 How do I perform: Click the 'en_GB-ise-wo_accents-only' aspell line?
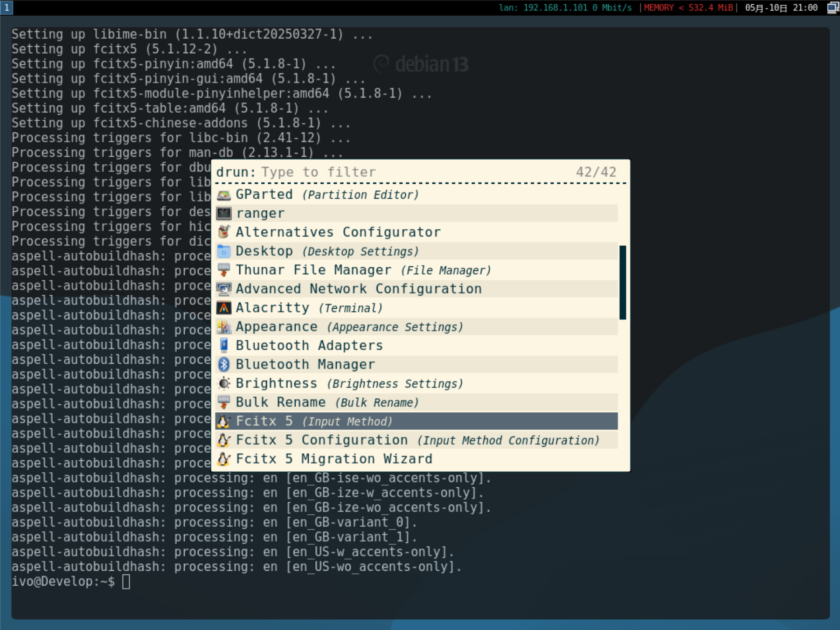point(251,478)
